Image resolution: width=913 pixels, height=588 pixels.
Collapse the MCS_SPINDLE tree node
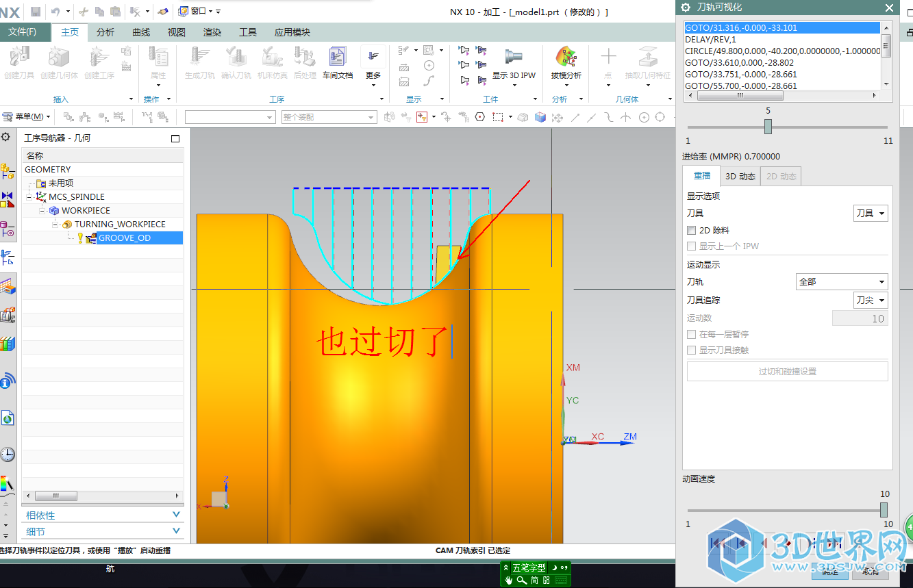tap(31, 197)
